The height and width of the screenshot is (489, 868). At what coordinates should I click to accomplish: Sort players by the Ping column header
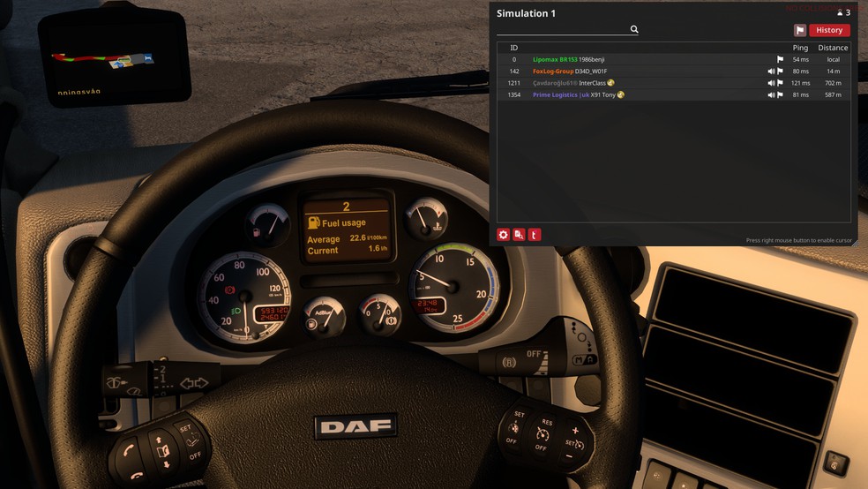[x=800, y=48]
